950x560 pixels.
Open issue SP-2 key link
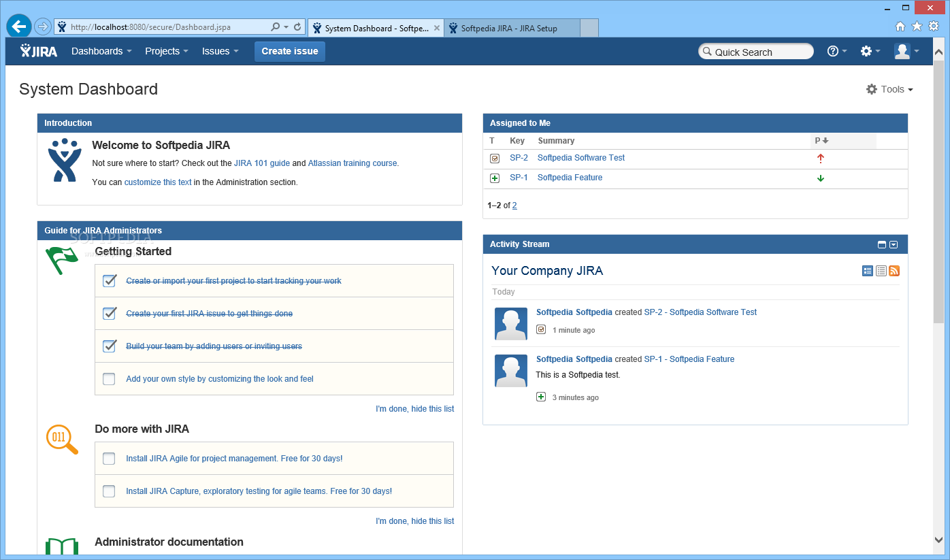(x=519, y=158)
